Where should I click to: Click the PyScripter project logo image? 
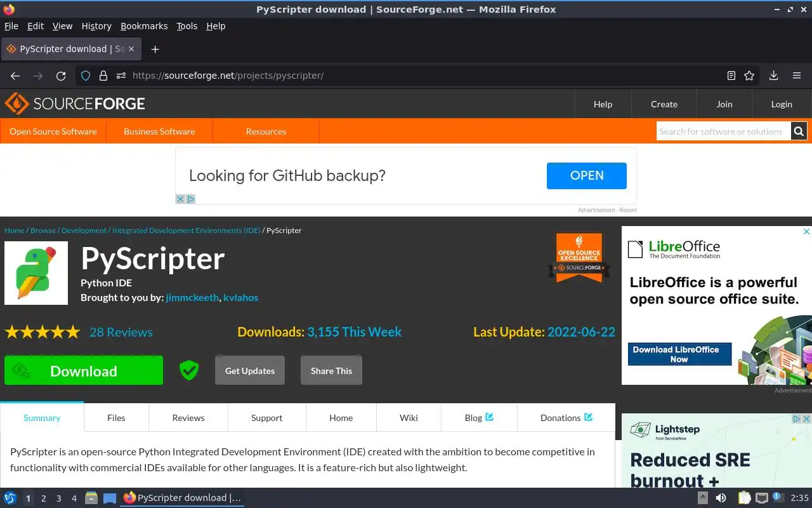point(36,273)
